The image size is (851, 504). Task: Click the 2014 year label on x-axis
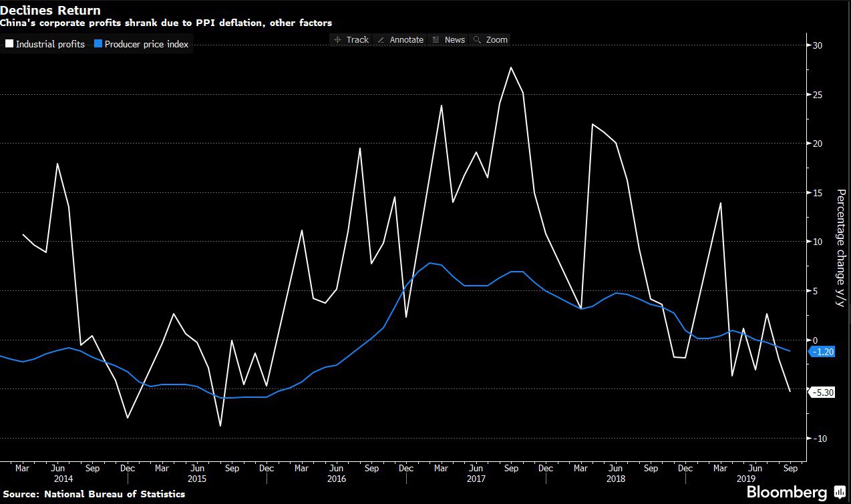pyautogui.click(x=63, y=479)
